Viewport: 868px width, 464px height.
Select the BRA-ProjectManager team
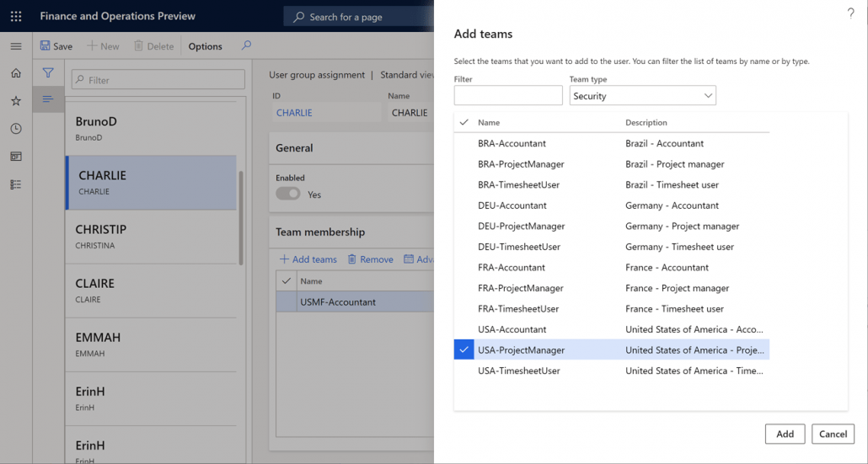click(x=612, y=164)
